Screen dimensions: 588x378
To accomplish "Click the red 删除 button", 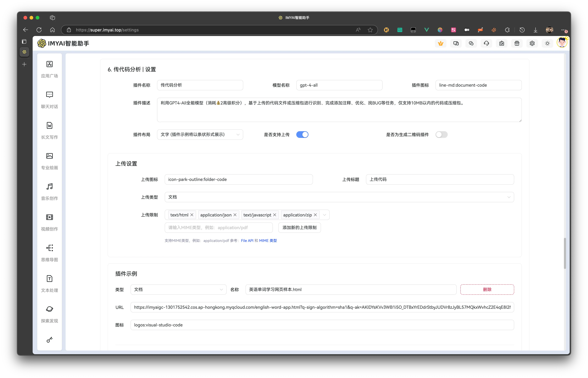I will tap(487, 289).
